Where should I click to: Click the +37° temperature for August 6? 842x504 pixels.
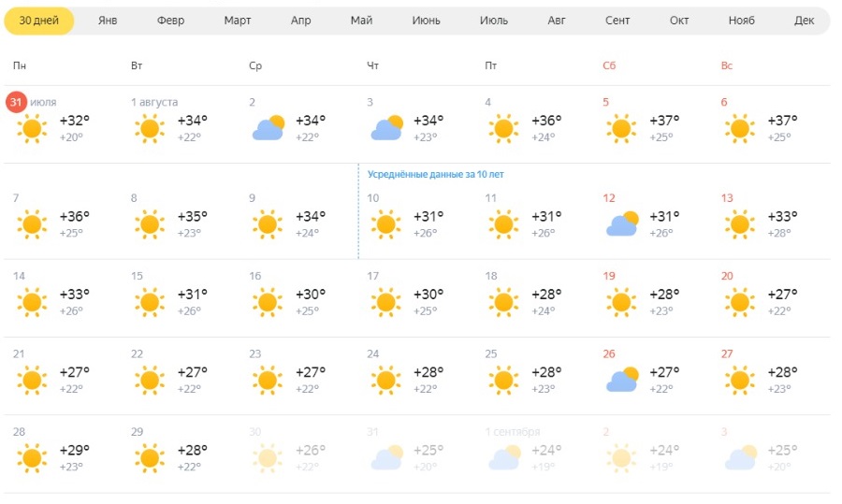[x=782, y=121]
